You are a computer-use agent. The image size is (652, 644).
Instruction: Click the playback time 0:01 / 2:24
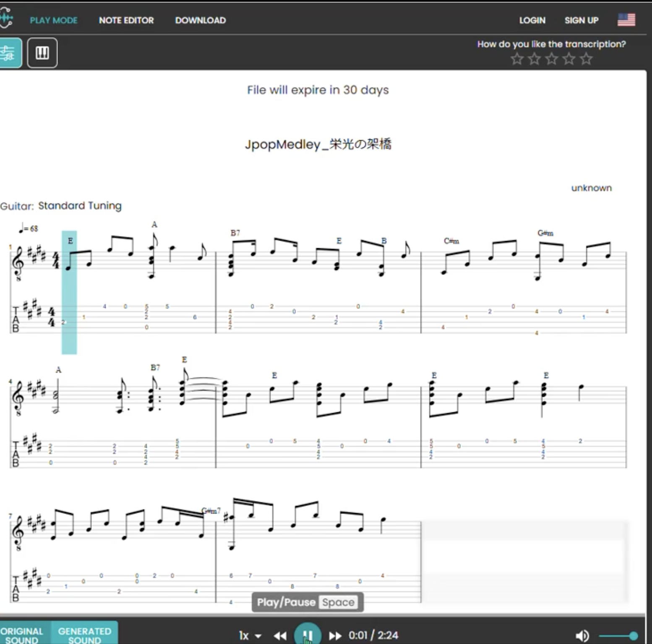[x=373, y=636]
